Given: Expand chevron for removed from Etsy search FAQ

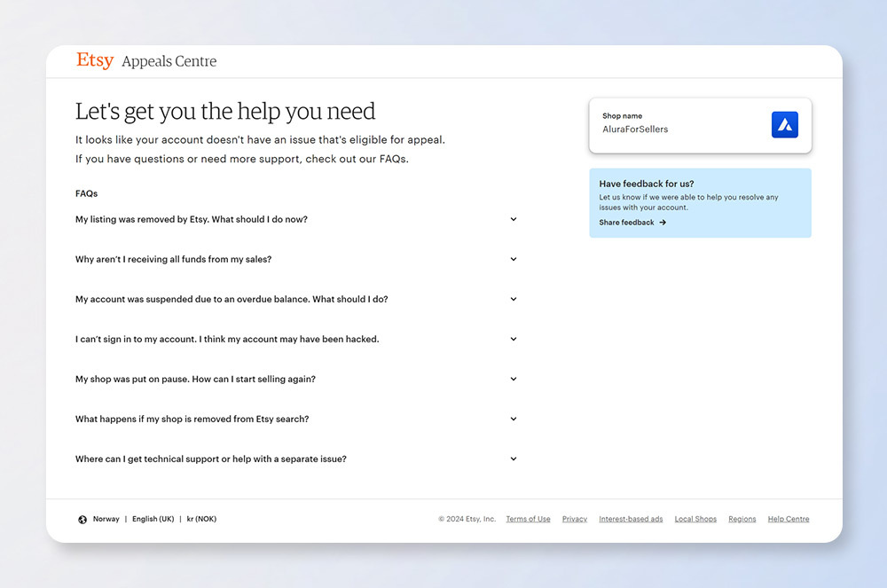Looking at the screenshot, I should 514,419.
